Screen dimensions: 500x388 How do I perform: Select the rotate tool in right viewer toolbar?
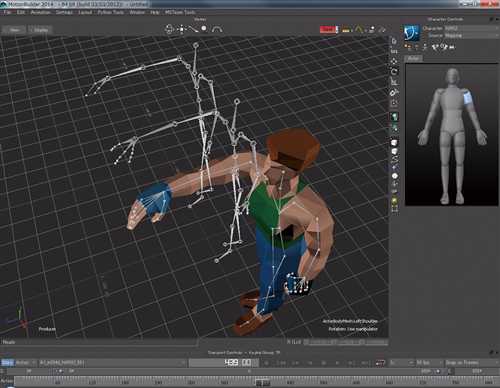[x=394, y=71]
